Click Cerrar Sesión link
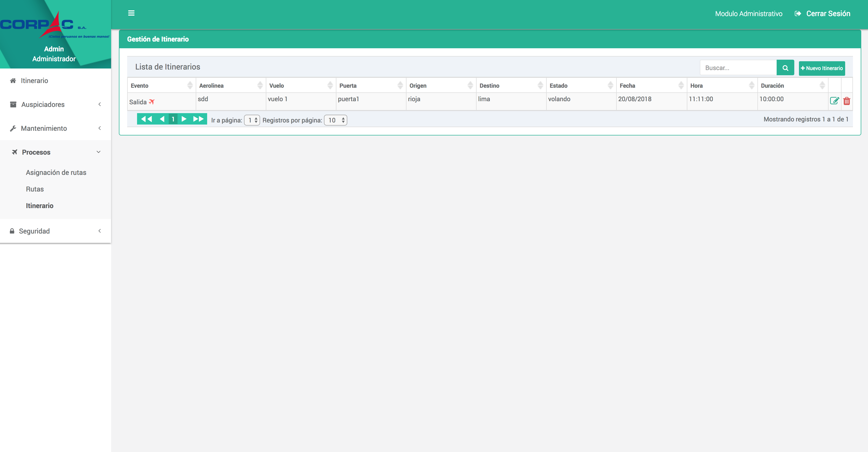The image size is (868, 452). pyautogui.click(x=828, y=14)
